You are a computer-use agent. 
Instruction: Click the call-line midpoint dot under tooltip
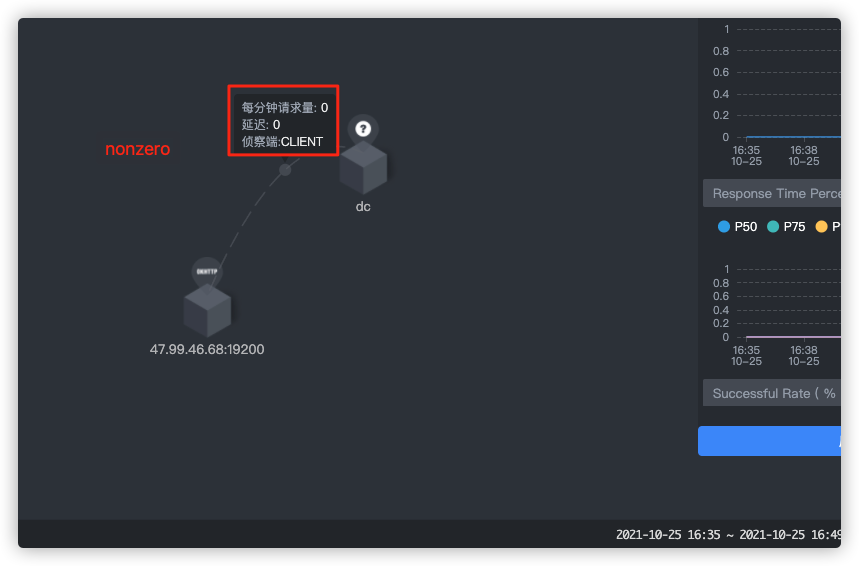285,170
